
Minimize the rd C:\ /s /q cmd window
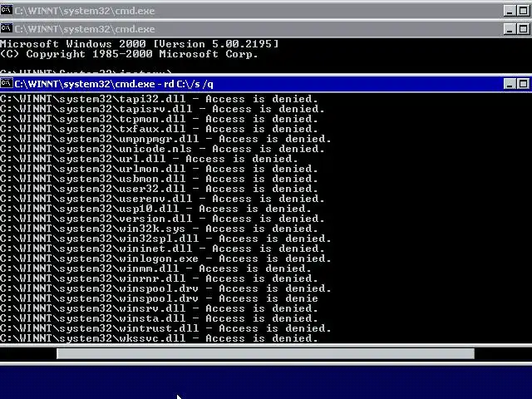tap(510, 84)
